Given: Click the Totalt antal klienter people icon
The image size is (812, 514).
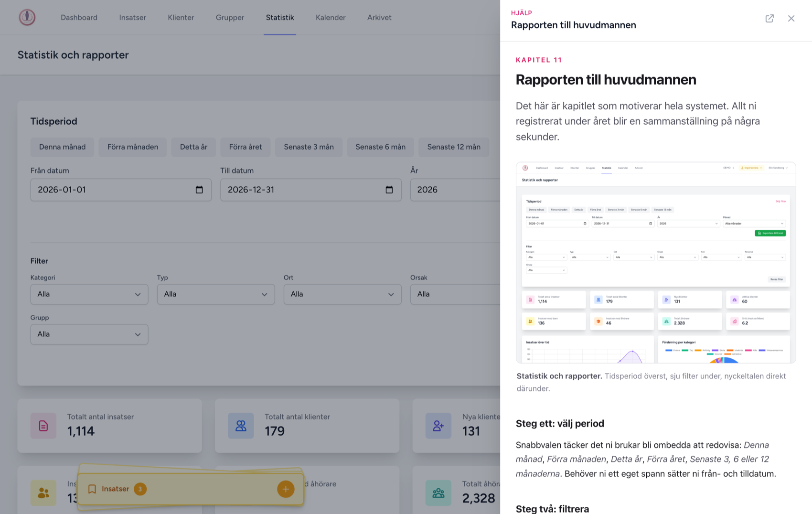Looking at the screenshot, I should pos(241,426).
